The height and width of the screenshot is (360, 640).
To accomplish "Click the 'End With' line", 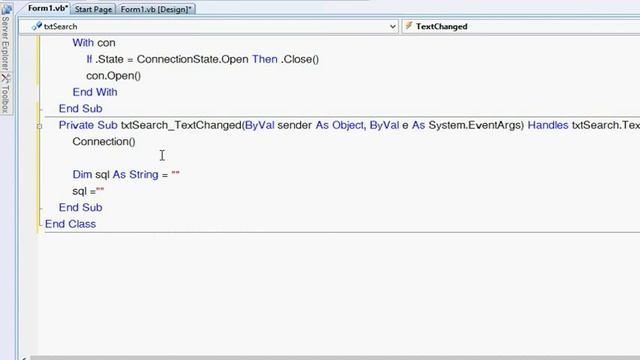I will click(x=95, y=92).
